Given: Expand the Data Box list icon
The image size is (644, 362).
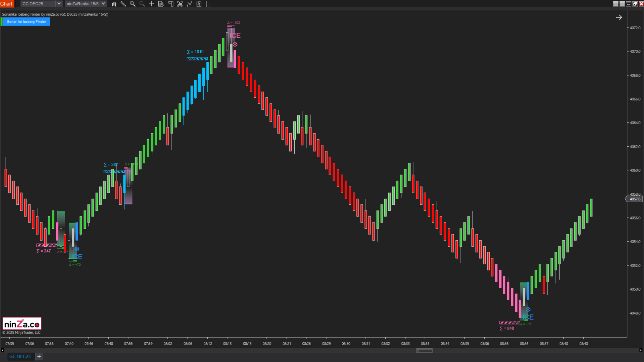Looking at the screenshot, I should click(x=208, y=4).
